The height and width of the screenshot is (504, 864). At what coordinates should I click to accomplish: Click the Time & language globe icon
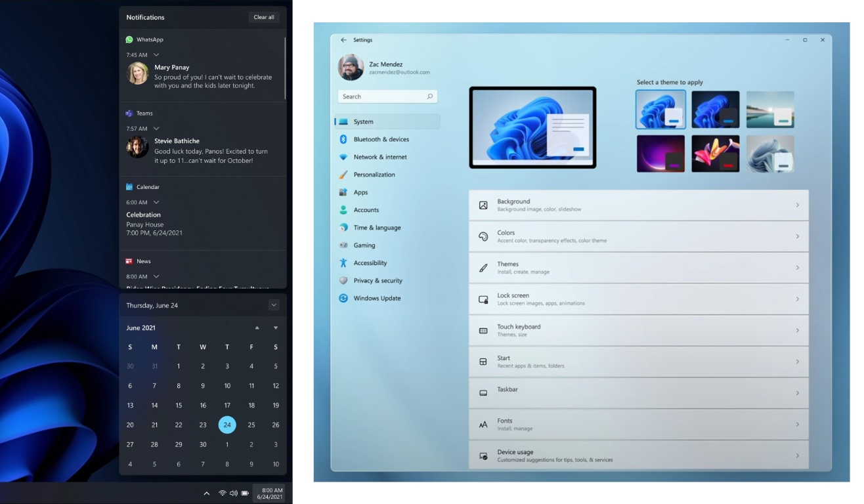(343, 228)
